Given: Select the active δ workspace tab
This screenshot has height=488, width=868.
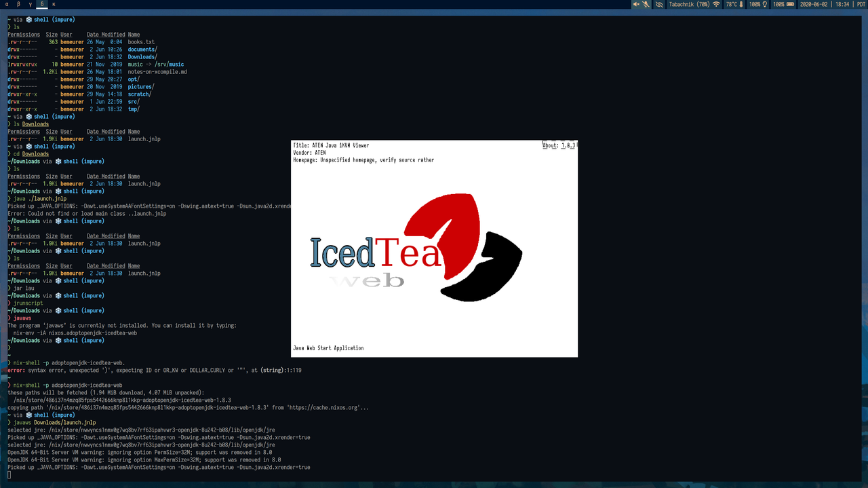Looking at the screenshot, I should 42,4.
